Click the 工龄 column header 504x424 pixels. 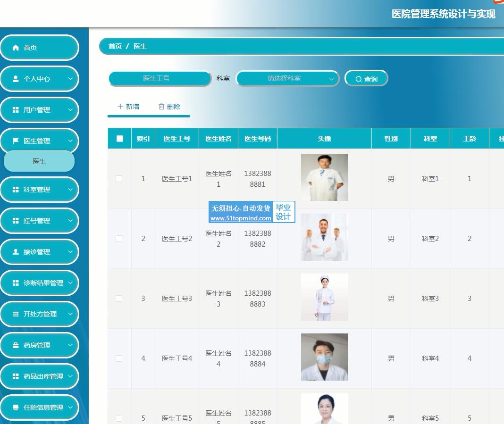(470, 139)
